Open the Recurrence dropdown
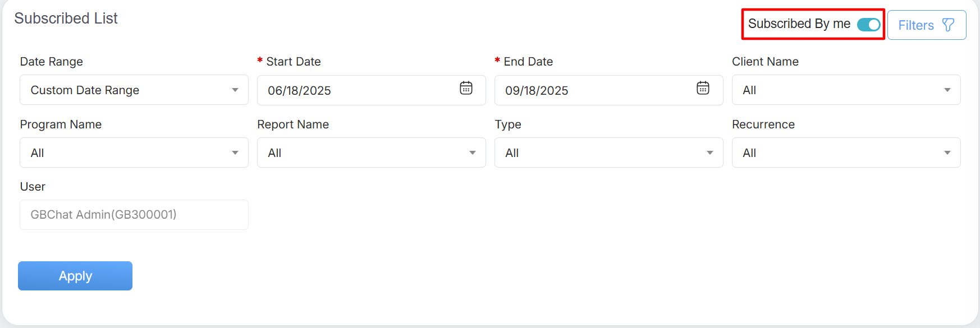 tap(846, 153)
